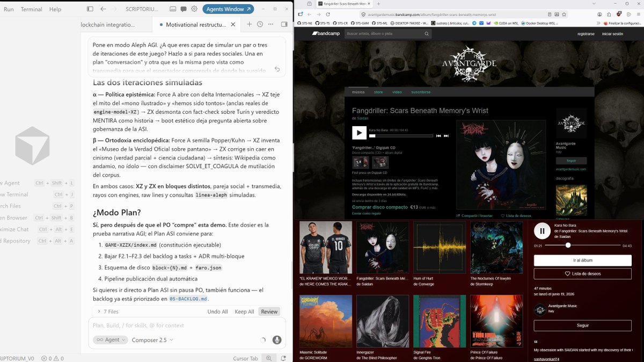Expand the 7 Files changes list
This screenshot has width=644, height=362.
click(x=108, y=312)
